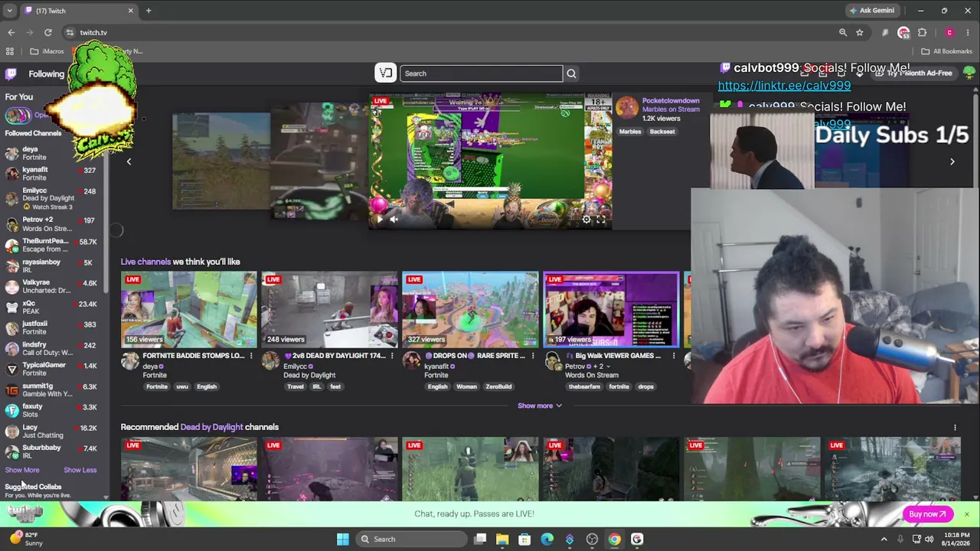Click the Twitch search magnifier button
The image size is (980, 551).
(x=571, y=73)
